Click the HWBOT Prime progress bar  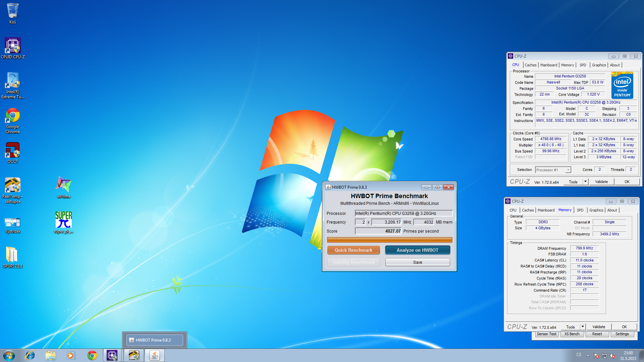pyautogui.click(x=389, y=240)
